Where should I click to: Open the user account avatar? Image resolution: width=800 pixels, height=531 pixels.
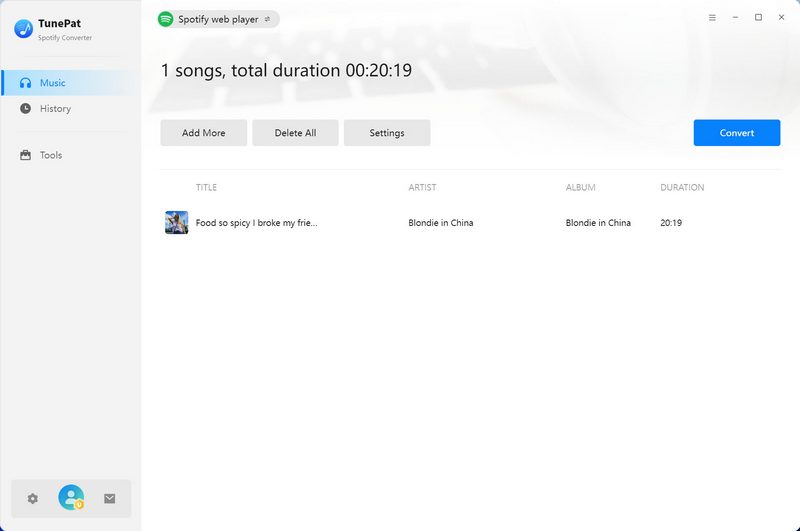click(x=71, y=497)
